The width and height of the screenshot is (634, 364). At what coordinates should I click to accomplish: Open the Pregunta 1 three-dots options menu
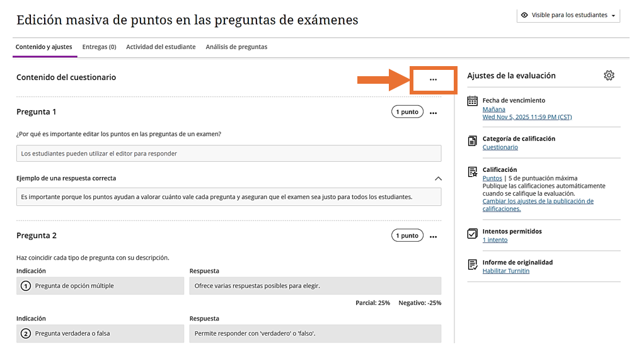click(433, 113)
